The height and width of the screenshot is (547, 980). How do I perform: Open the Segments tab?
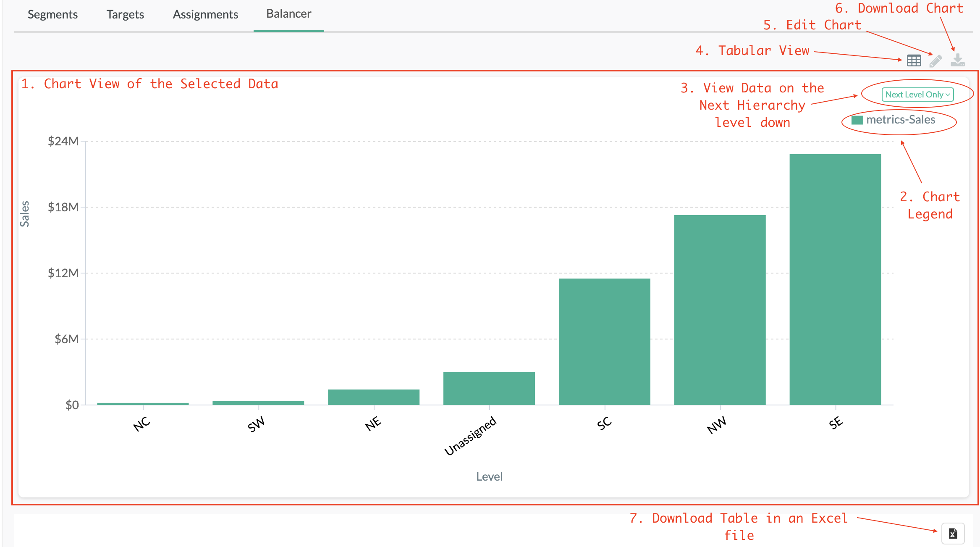click(52, 14)
